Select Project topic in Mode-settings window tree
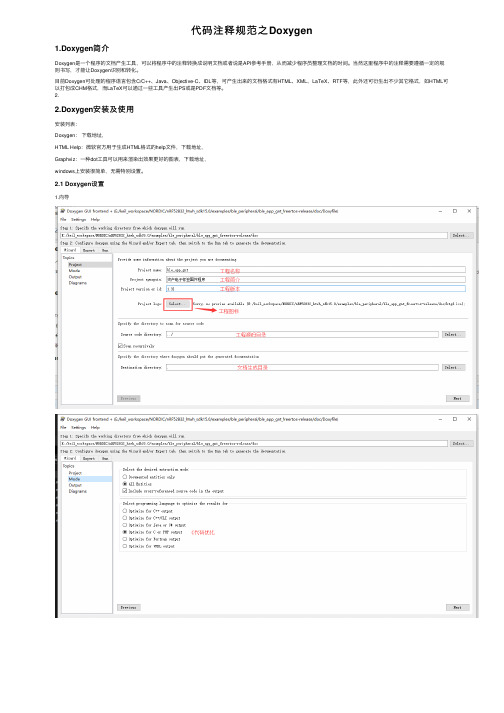 pos(75,473)
